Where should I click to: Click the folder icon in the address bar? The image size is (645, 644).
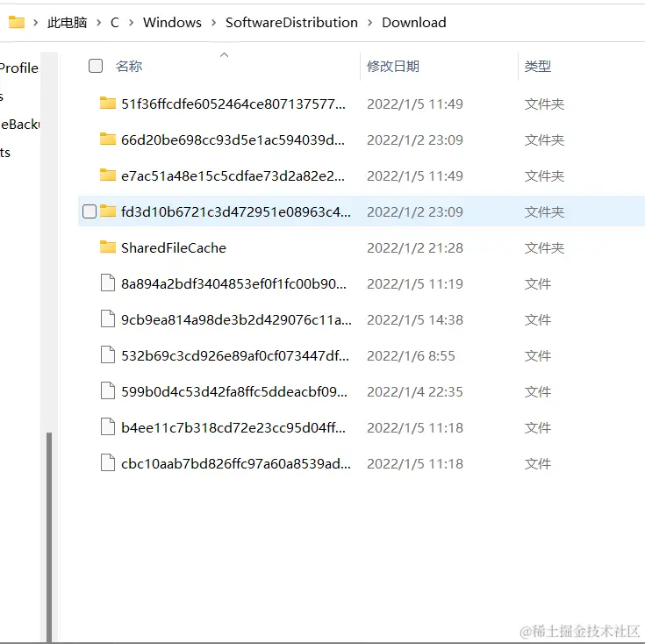pyautogui.click(x=17, y=22)
